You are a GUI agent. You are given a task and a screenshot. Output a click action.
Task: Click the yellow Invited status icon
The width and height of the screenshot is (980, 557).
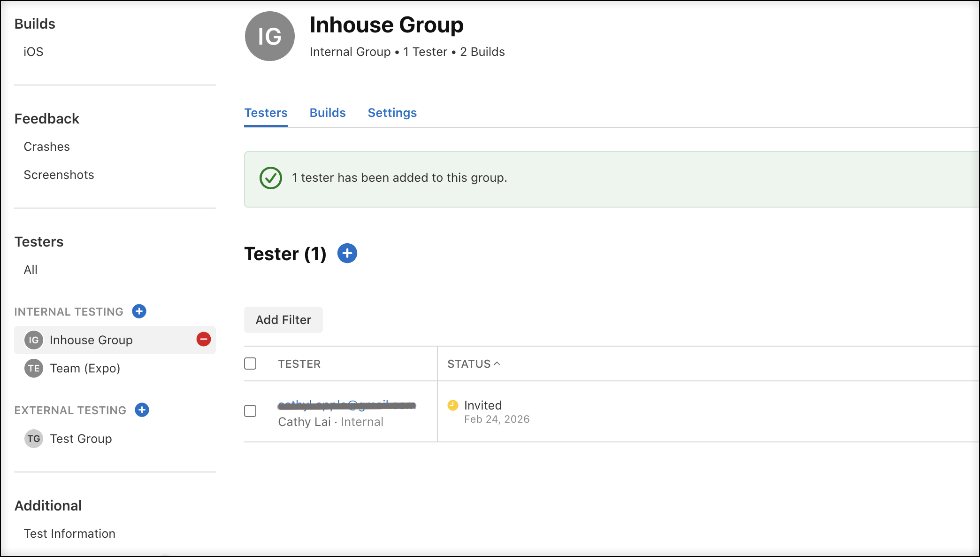[452, 405]
